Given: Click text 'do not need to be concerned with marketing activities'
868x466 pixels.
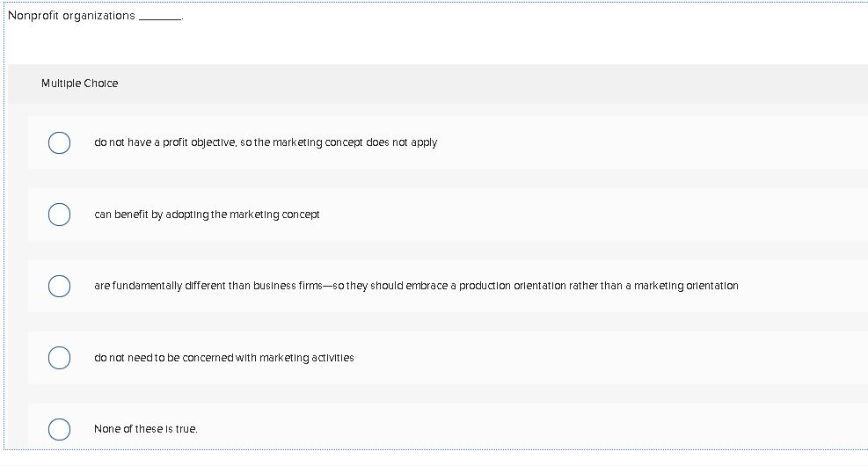Looking at the screenshot, I should (223, 358).
